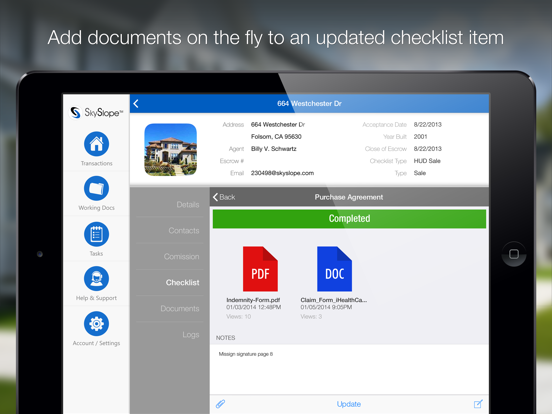
Task: Click the 01/05/2014 9:05PM timestamp
Action: click(x=326, y=307)
